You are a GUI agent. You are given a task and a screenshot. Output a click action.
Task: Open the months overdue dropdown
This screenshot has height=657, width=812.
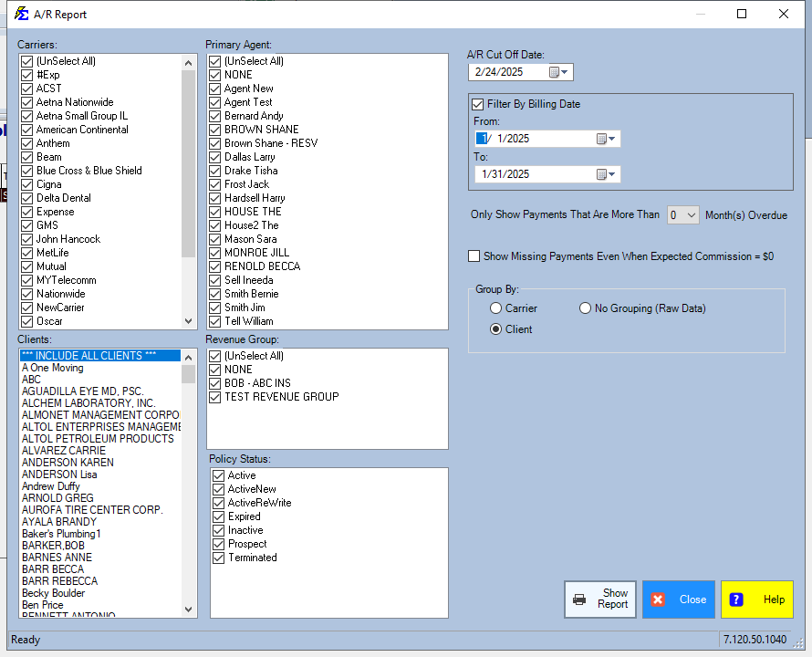691,214
